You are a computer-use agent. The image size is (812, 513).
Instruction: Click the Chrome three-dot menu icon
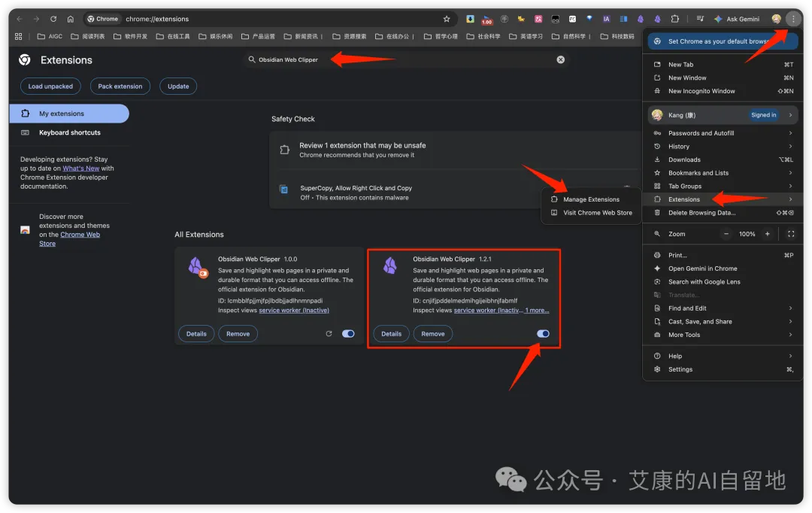pos(792,19)
